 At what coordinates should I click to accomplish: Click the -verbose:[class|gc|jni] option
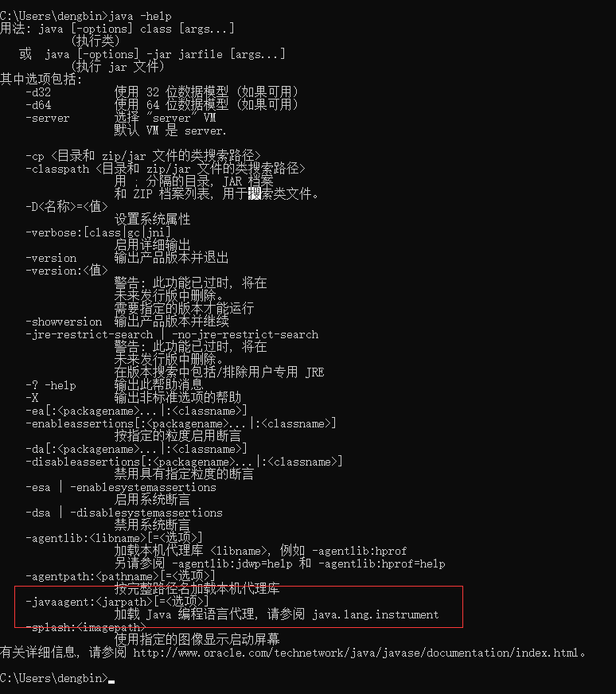click(x=98, y=232)
